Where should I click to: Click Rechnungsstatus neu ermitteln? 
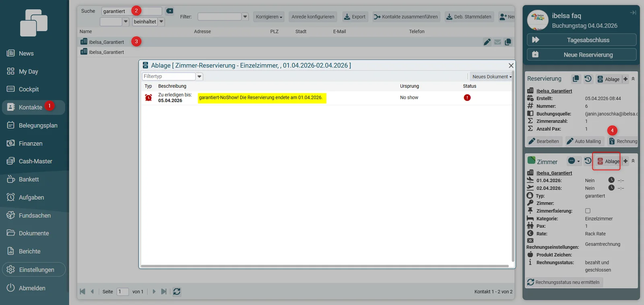coord(564,282)
